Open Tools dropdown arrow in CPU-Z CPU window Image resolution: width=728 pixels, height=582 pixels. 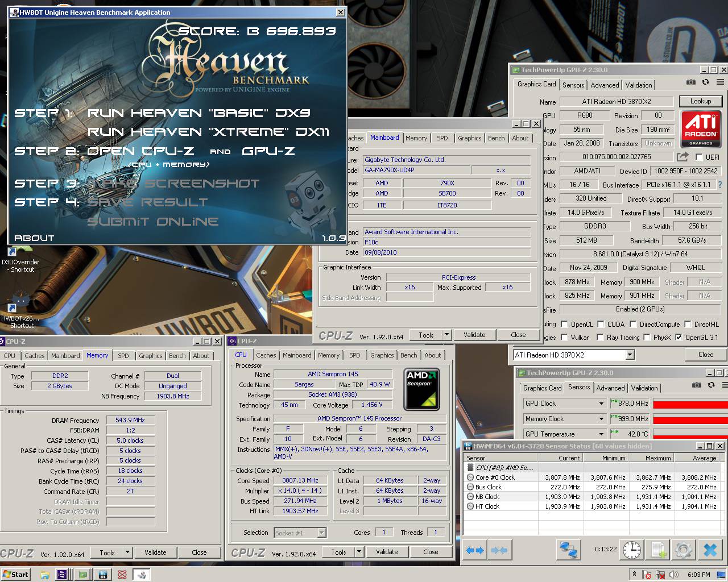point(359,552)
